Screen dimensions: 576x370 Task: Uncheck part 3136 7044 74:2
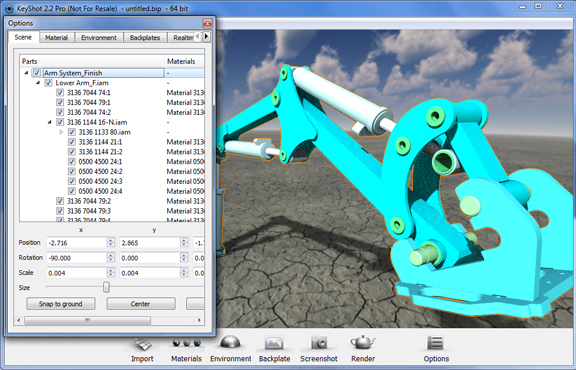60,112
